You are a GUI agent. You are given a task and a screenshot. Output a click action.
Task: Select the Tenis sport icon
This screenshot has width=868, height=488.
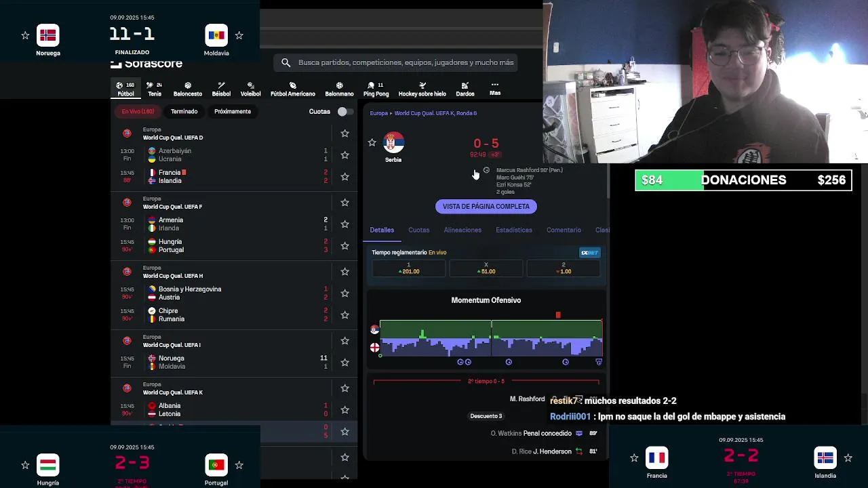tap(155, 89)
